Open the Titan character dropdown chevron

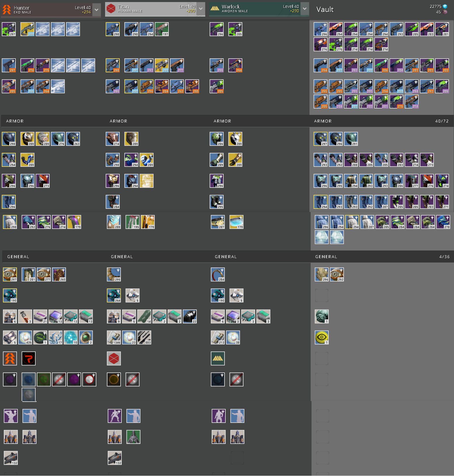click(201, 9)
